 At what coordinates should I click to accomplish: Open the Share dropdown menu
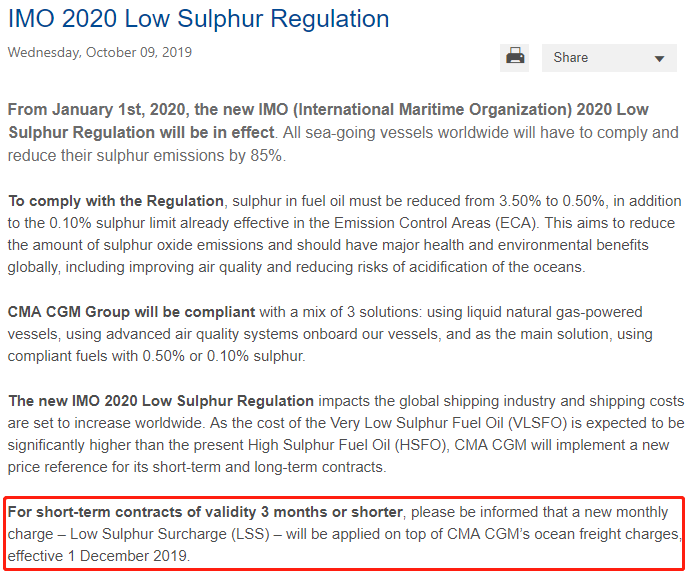click(x=609, y=58)
